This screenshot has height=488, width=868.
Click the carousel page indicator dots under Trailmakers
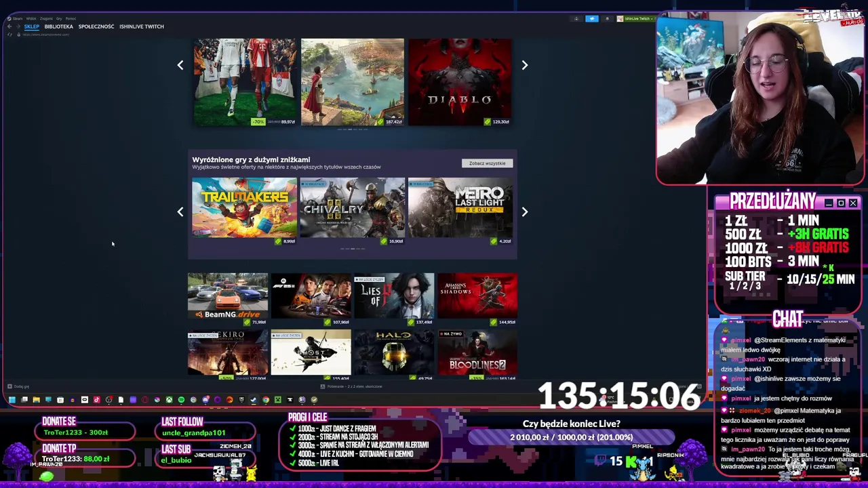pyautogui.click(x=352, y=249)
